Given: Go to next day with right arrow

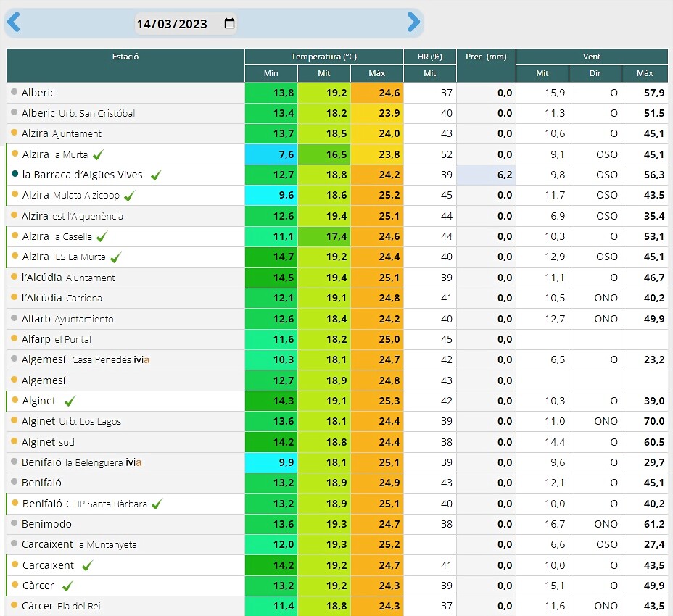Looking at the screenshot, I should pyautogui.click(x=413, y=22).
